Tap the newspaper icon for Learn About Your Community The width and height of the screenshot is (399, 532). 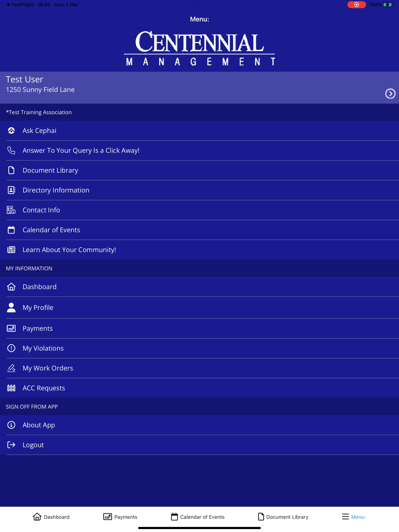coord(11,250)
